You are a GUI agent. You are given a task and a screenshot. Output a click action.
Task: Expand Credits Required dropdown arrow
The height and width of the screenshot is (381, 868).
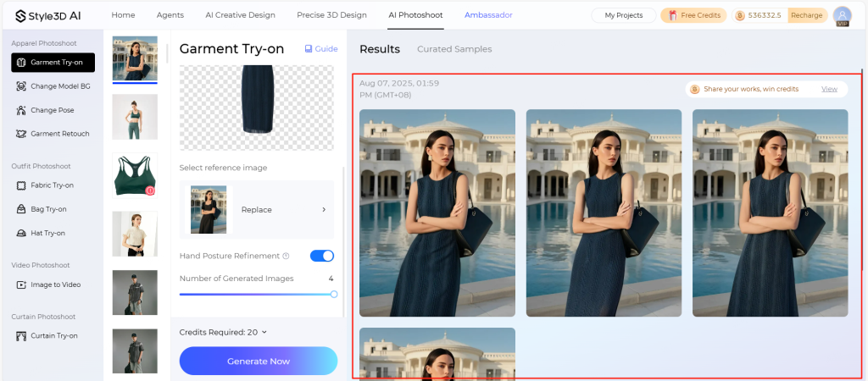264,333
